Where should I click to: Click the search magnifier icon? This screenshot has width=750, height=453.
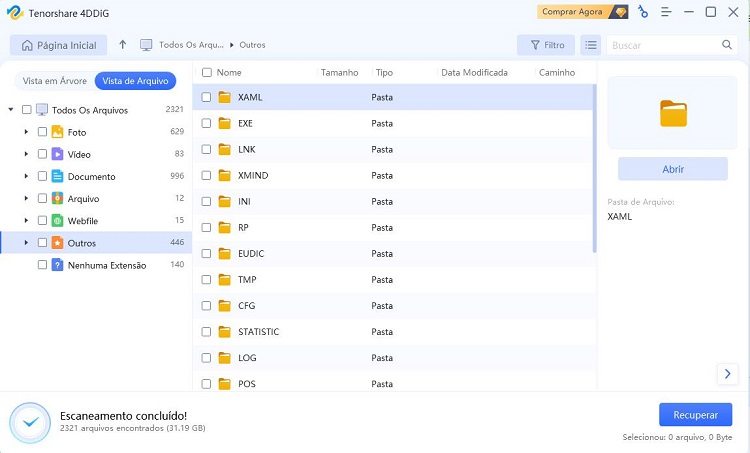727,45
